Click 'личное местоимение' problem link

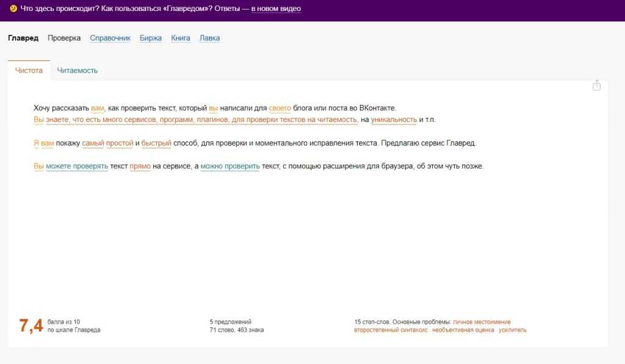click(482, 322)
